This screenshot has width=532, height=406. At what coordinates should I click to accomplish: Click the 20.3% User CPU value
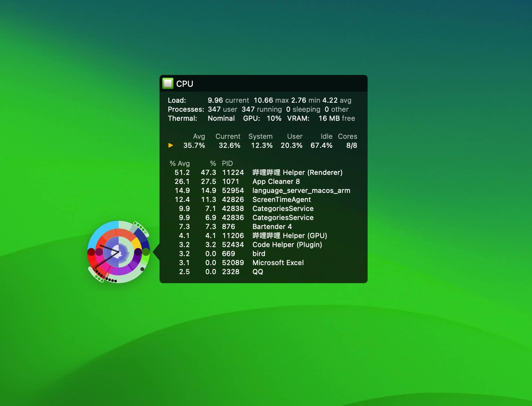[292, 145]
